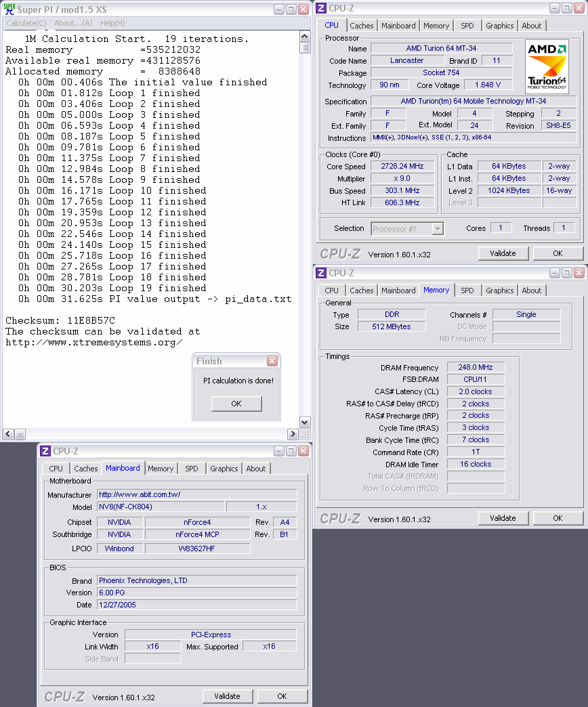
Task: Minimize the CPU-Z Memory window
Action: (555, 273)
